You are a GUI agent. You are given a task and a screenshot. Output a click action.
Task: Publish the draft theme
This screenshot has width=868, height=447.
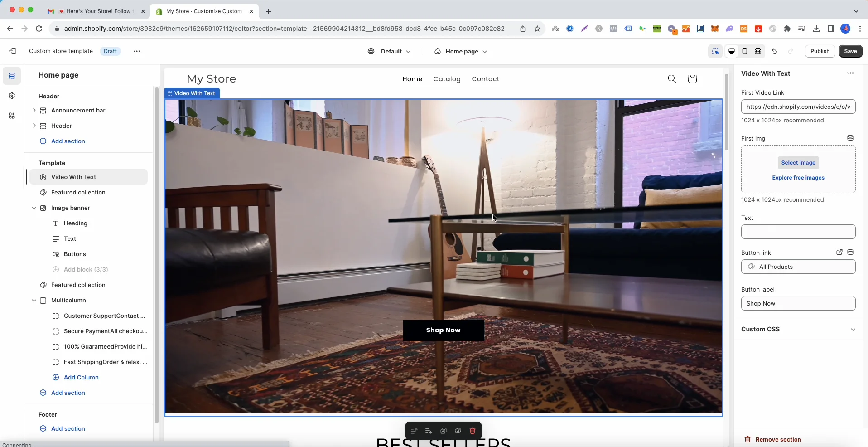click(820, 51)
